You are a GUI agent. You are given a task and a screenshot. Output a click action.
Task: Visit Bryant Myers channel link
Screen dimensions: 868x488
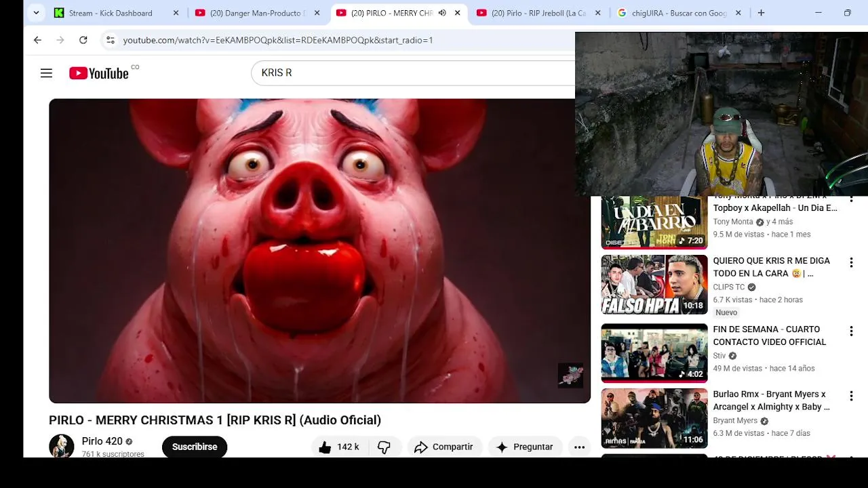pyautogui.click(x=735, y=421)
